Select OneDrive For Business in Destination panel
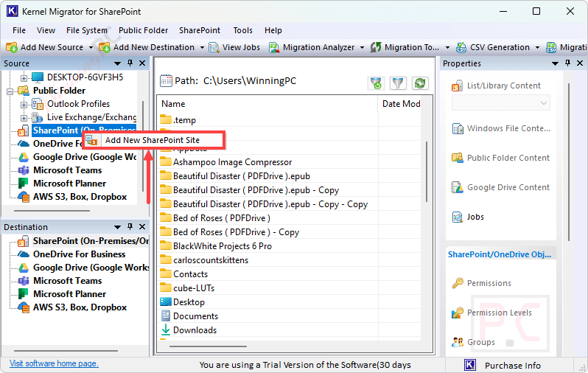This screenshot has height=373, width=588. coord(79,254)
